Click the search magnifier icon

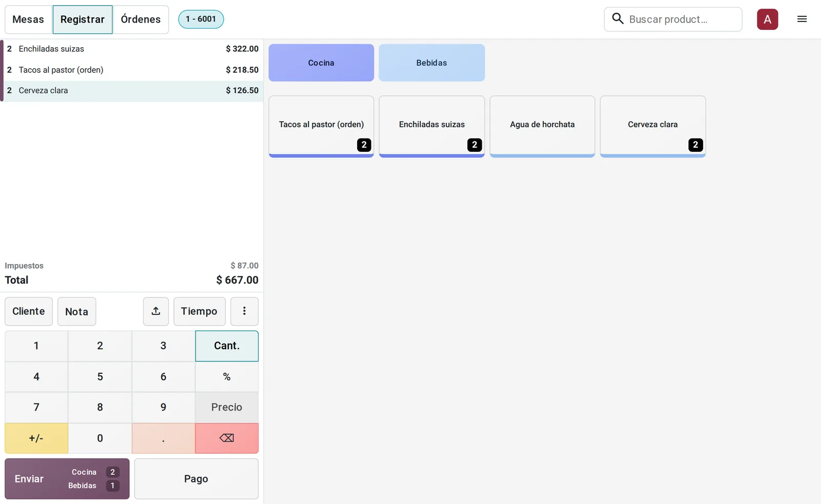click(x=618, y=19)
